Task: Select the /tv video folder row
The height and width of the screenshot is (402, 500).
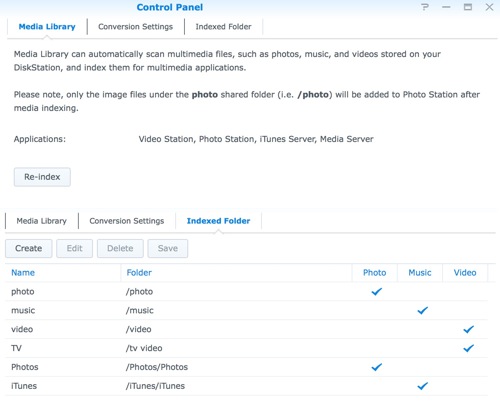Action: (x=246, y=348)
